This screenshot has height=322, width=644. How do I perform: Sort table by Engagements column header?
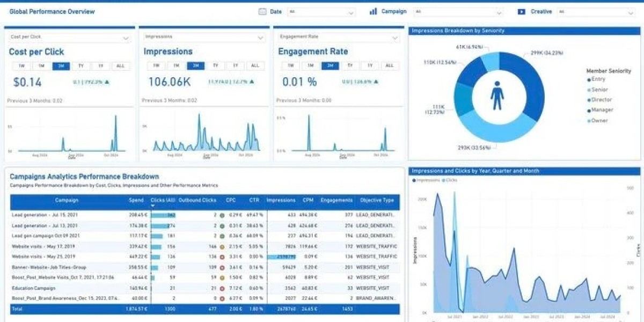point(336,200)
